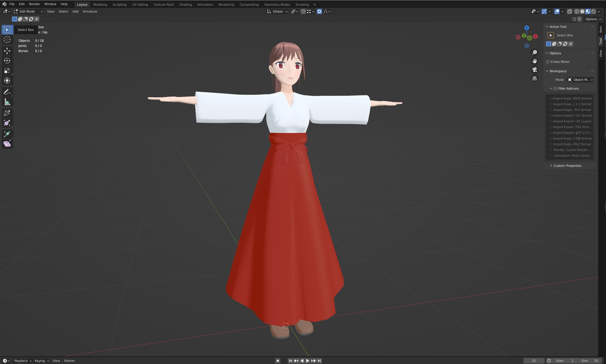
Task: Toggle auto keying record button
Action: pos(278,361)
